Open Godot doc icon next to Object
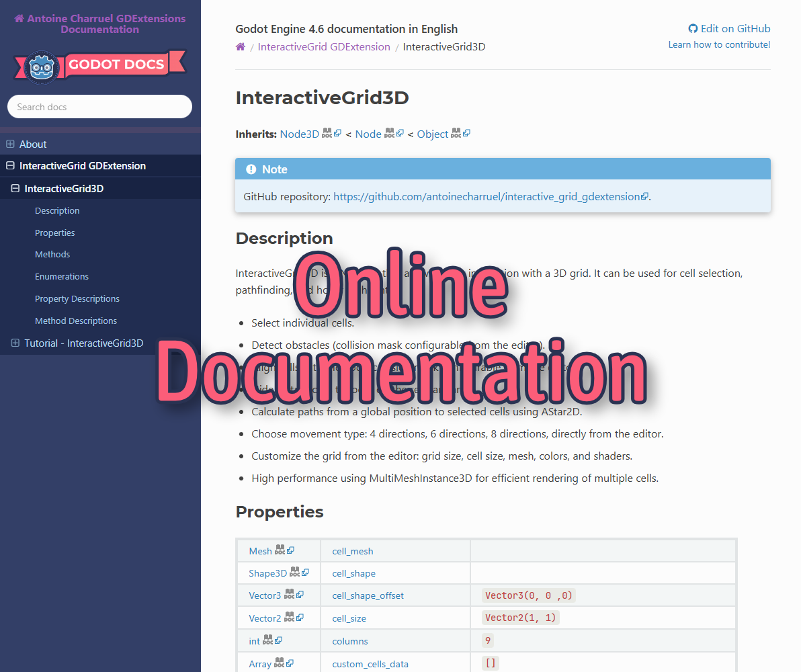Image resolution: width=801 pixels, height=672 pixels. click(456, 133)
